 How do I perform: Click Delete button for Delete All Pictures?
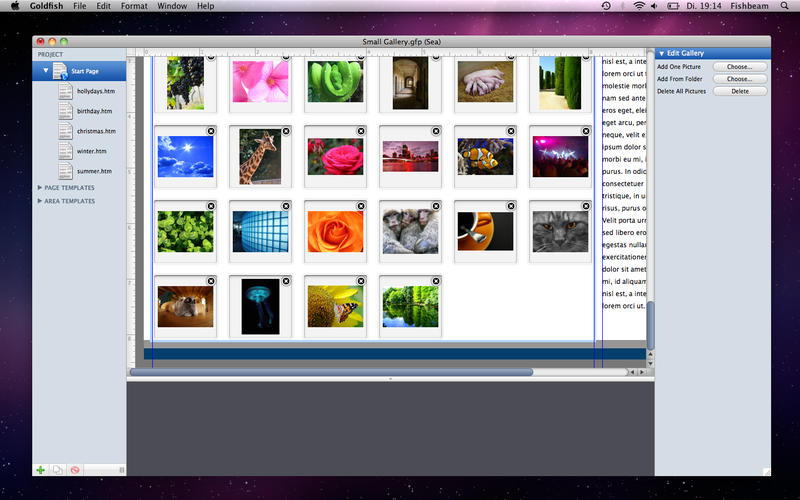(739, 91)
